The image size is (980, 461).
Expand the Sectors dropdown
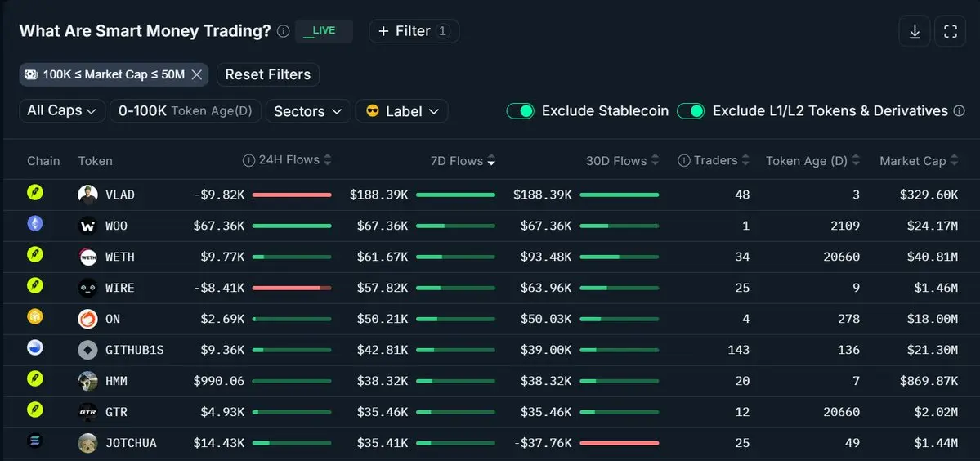(308, 111)
